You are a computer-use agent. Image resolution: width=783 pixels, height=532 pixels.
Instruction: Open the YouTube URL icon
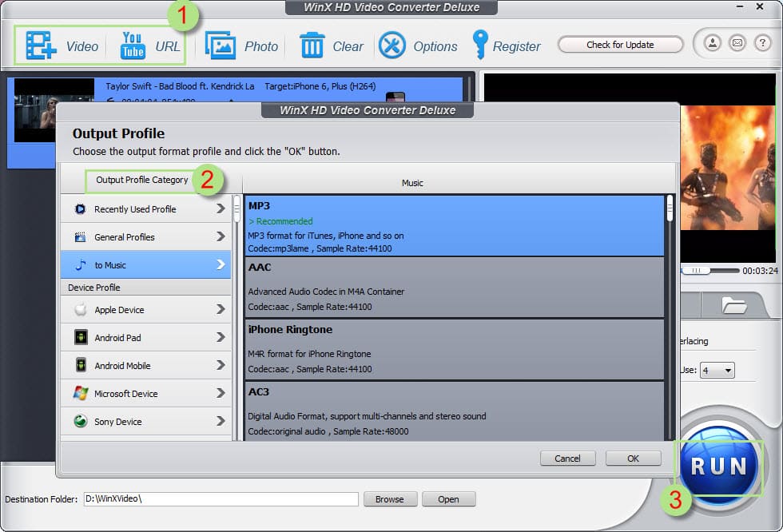pyautogui.click(x=133, y=46)
